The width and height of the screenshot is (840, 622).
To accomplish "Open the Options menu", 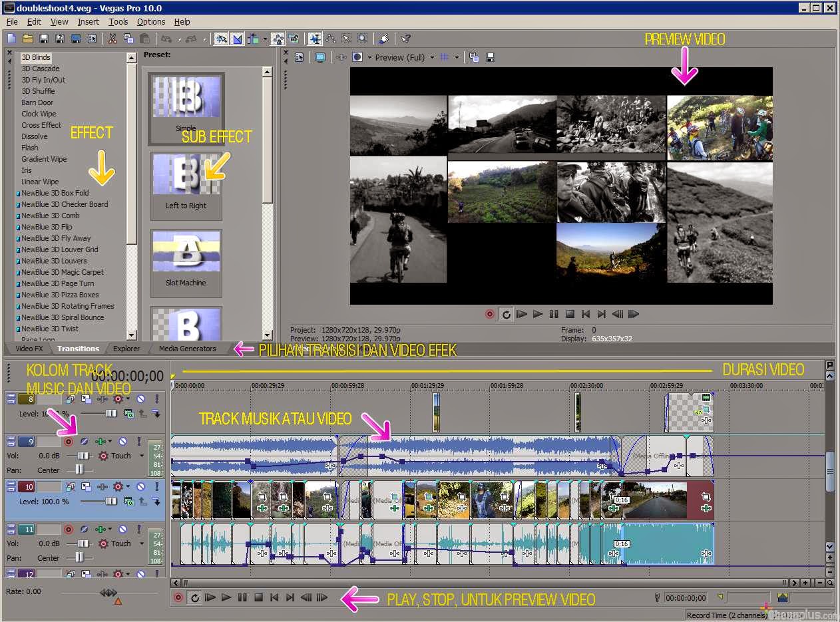I will click(x=151, y=21).
